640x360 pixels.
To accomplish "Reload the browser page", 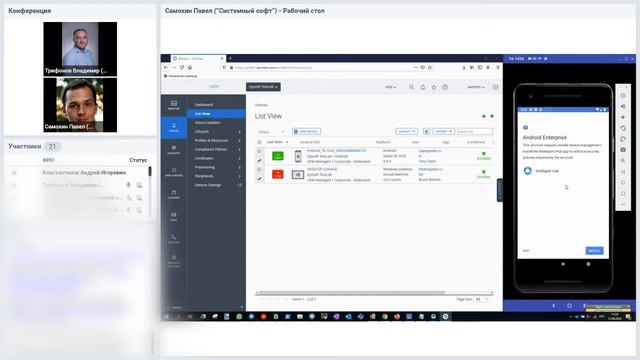I will click(182, 67).
